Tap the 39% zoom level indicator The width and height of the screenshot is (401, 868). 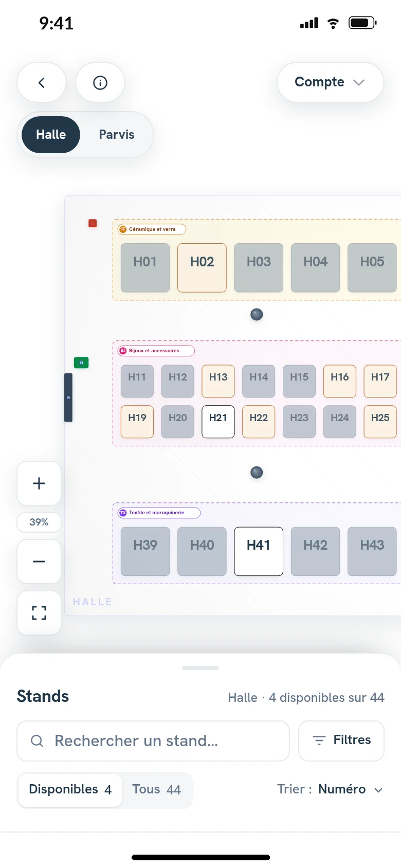click(x=39, y=522)
